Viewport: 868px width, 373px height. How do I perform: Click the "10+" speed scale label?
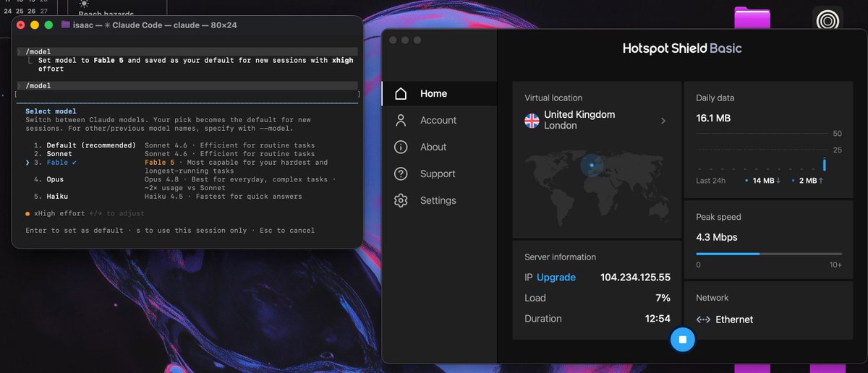point(835,265)
